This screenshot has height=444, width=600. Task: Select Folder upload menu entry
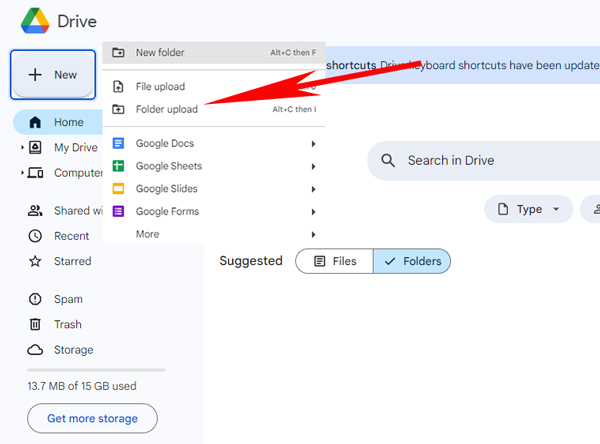pyautogui.click(x=214, y=109)
